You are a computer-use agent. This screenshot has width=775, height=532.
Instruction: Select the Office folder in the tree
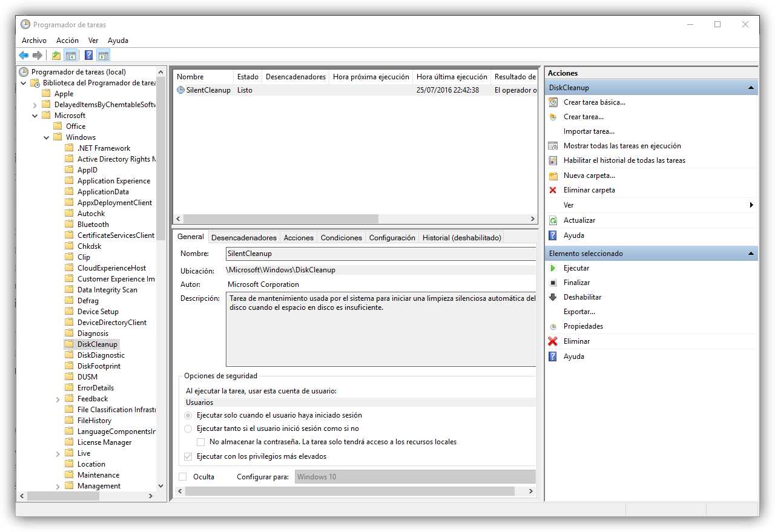[x=76, y=126]
